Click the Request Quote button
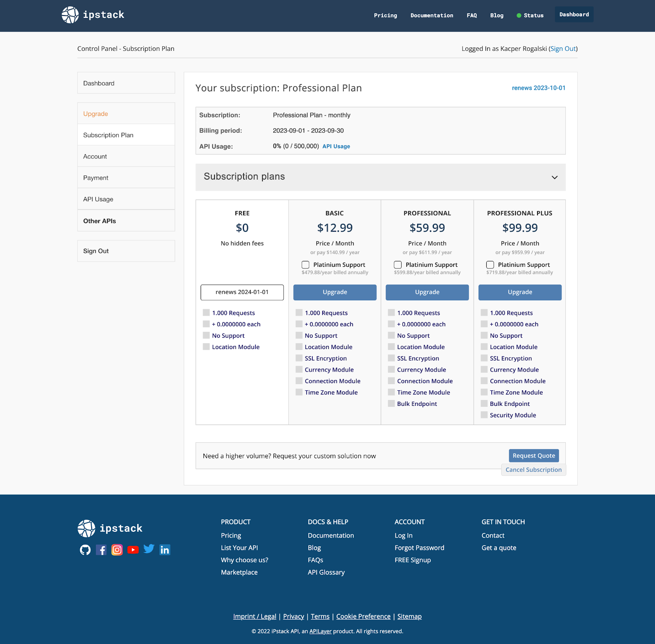Screen dimensions: 655x644 (x=533, y=455)
